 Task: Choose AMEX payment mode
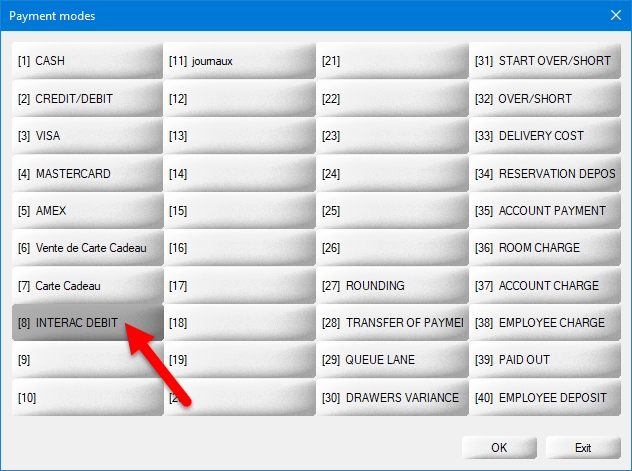click(87, 211)
